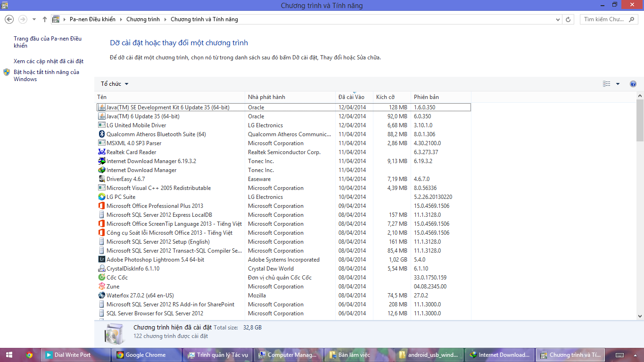
Task: Expand the arrow after Pa-nen Điều khiển
Action: pos(121,19)
